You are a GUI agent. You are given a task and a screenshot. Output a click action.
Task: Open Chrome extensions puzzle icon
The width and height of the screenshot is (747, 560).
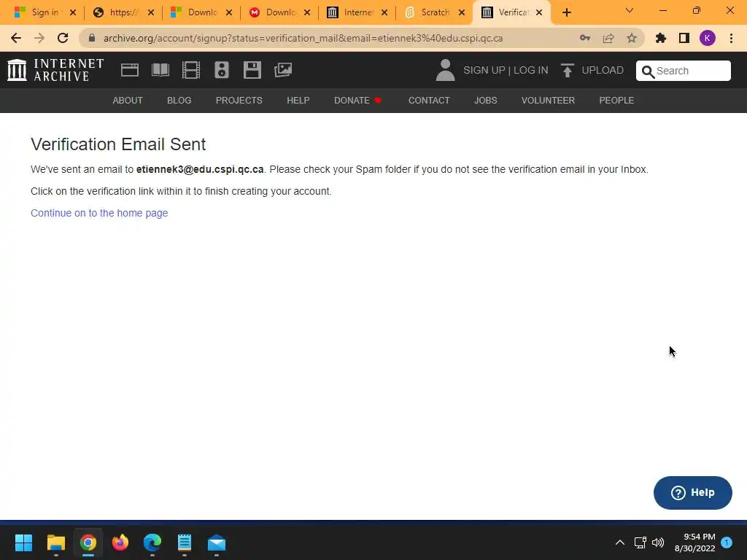coord(661,38)
